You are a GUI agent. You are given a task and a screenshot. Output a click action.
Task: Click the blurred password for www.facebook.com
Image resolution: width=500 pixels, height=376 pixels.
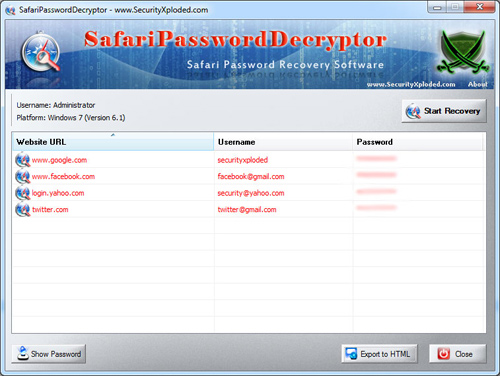(376, 175)
